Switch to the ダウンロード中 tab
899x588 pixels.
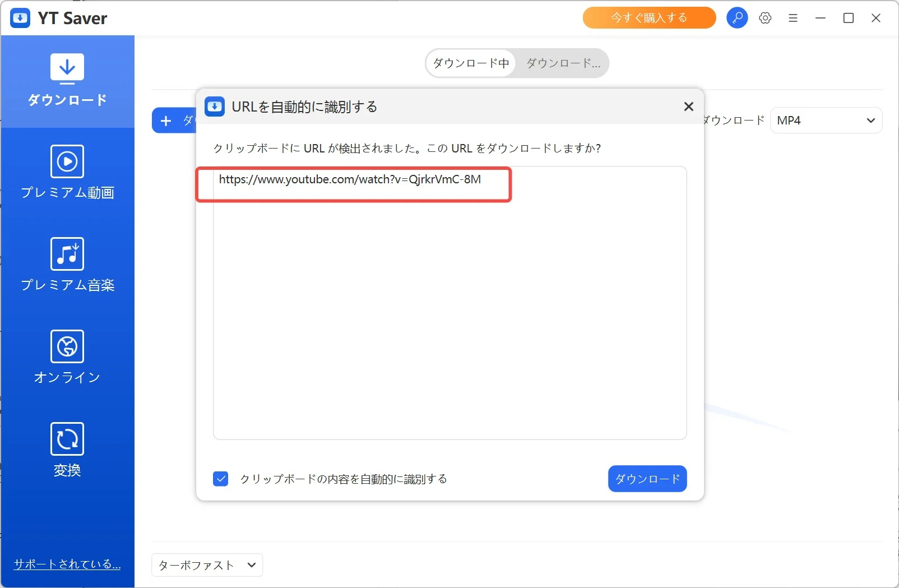point(471,63)
